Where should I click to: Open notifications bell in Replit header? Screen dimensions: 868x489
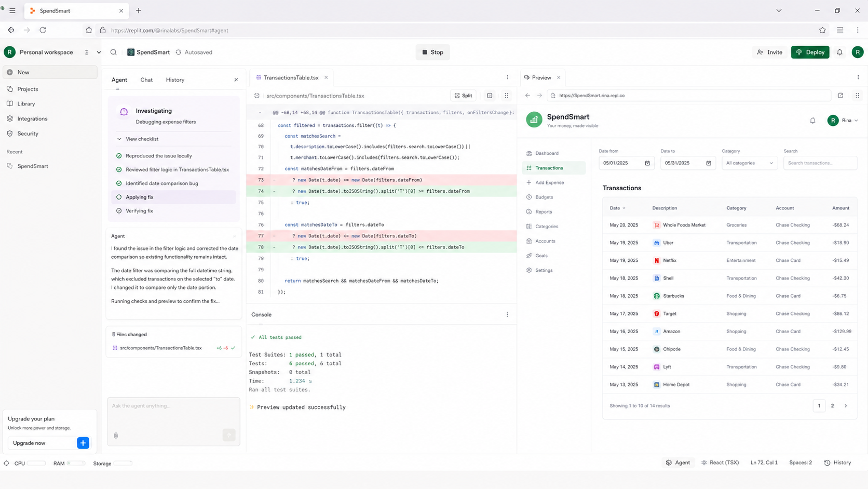[839, 52]
